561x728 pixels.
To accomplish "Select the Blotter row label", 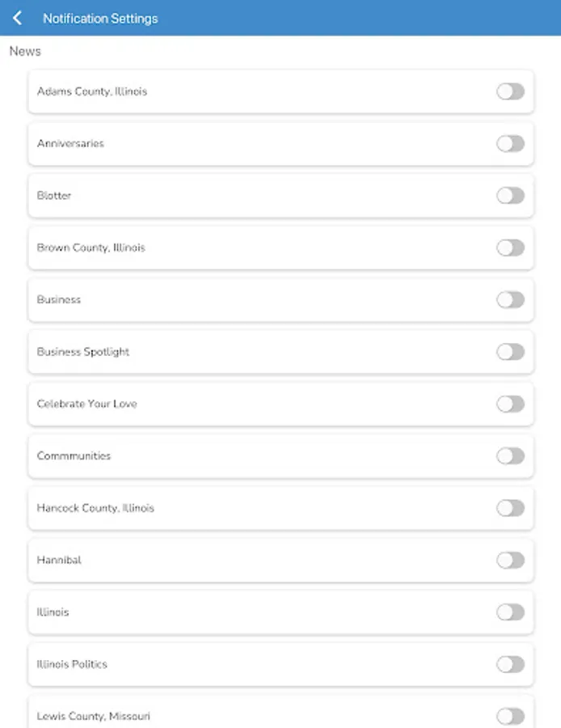I will (x=54, y=196).
